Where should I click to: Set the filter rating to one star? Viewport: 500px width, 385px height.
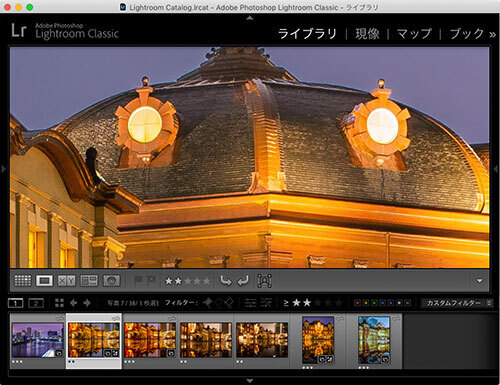coord(296,303)
